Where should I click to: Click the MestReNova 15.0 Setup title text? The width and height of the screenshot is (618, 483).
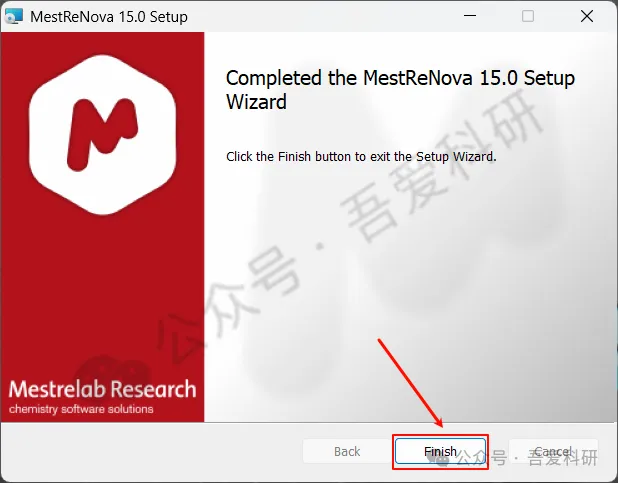pos(109,17)
